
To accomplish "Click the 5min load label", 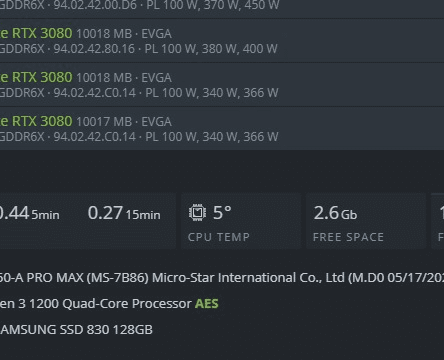I will [x=46, y=215].
